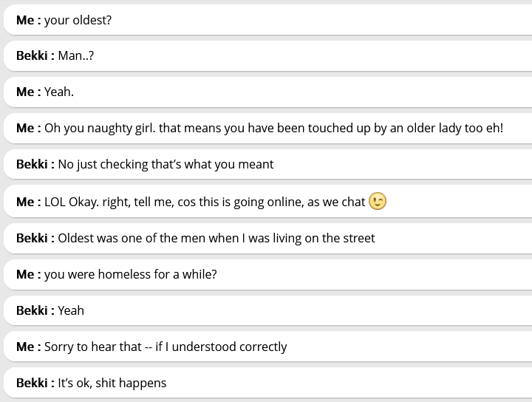Select the "It's ok, shit happens" text

pyautogui.click(x=112, y=383)
